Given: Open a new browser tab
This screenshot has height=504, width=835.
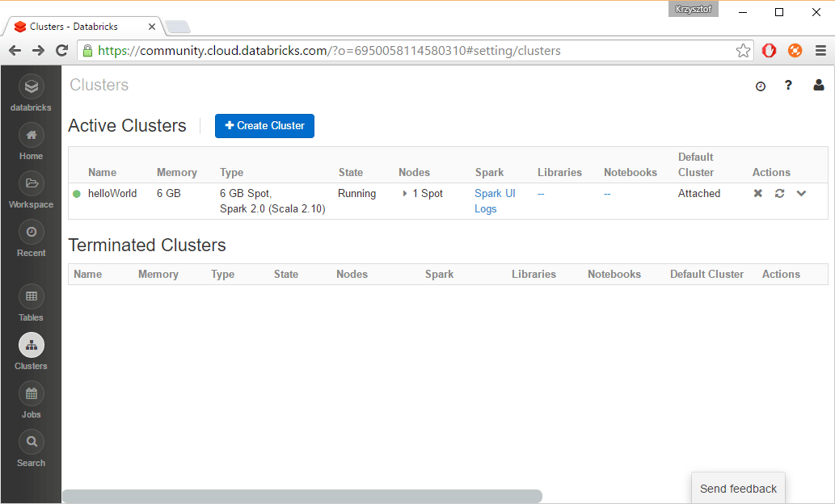Looking at the screenshot, I should (177, 27).
